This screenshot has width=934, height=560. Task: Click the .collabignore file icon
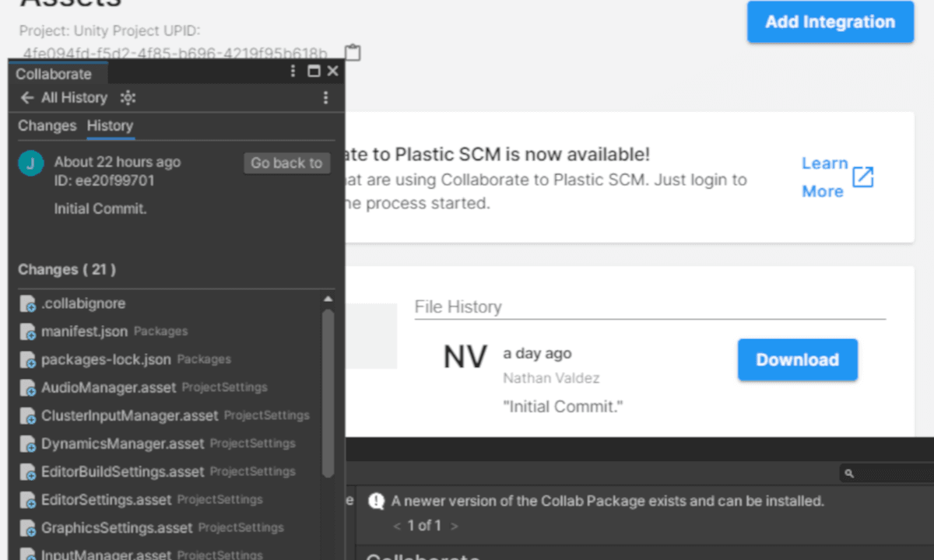(x=28, y=303)
